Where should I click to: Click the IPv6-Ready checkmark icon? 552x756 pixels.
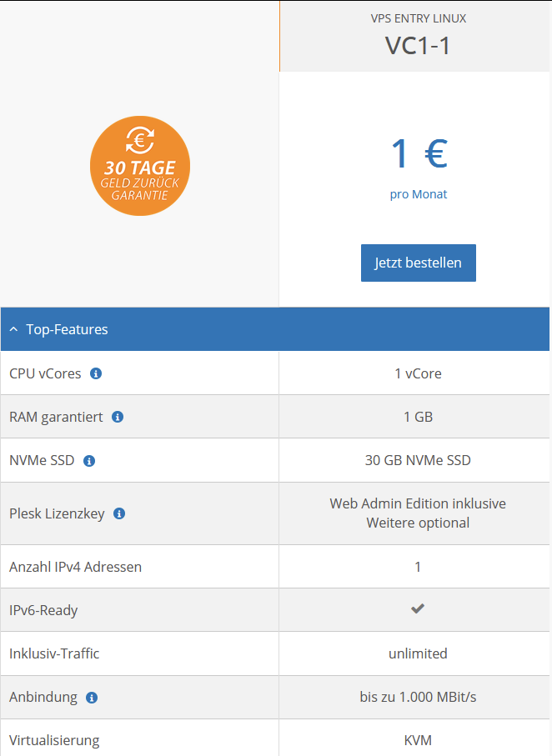[x=418, y=608]
